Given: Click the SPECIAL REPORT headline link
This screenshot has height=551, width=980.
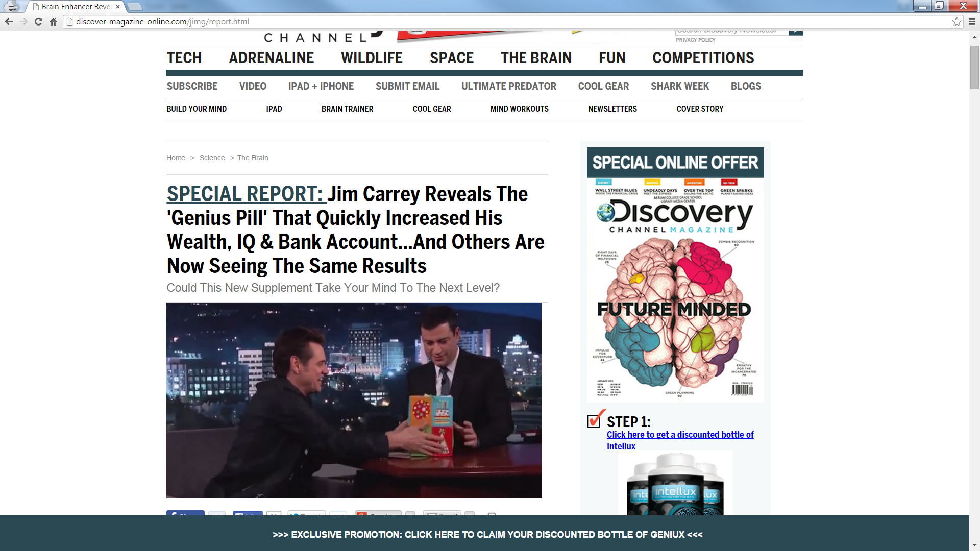Looking at the screenshot, I should point(247,194).
